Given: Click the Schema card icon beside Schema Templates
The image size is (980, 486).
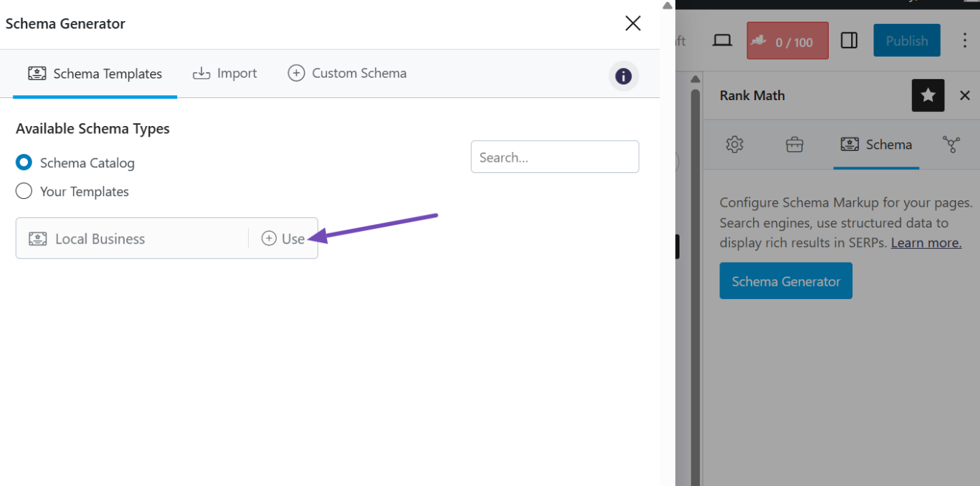Looking at the screenshot, I should click(x=36, y=72).
